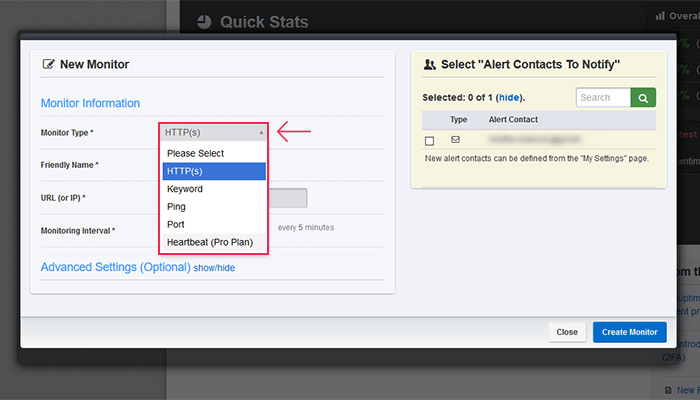Viewport: 700px width, 400px height.
Task: Click the New Monitor edit pencil icon
Action: [48, 64]
